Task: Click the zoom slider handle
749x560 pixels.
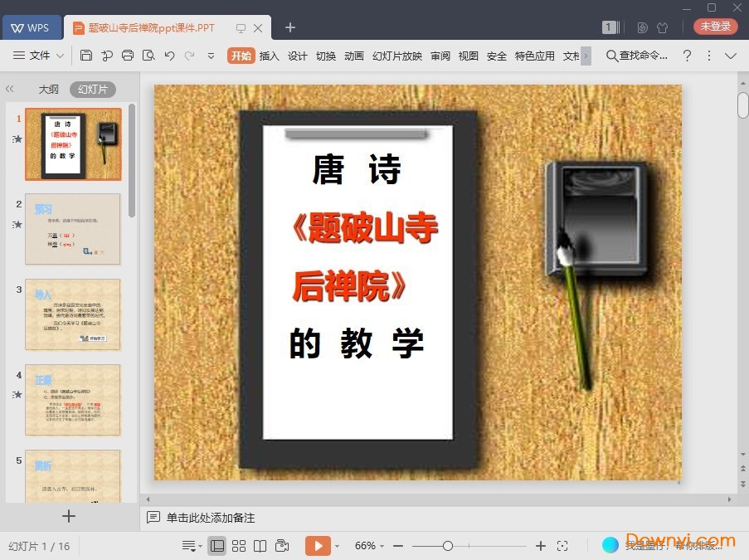Action: click(448, 546)
